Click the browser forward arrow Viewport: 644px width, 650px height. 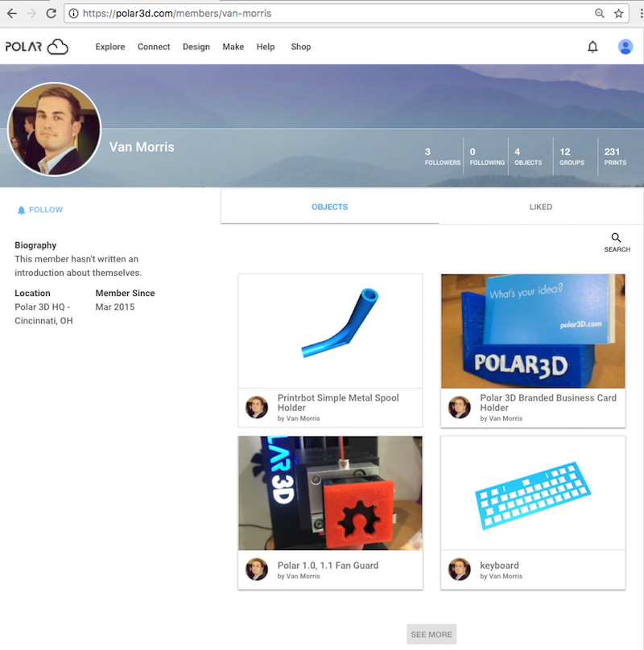click(31, 13)
